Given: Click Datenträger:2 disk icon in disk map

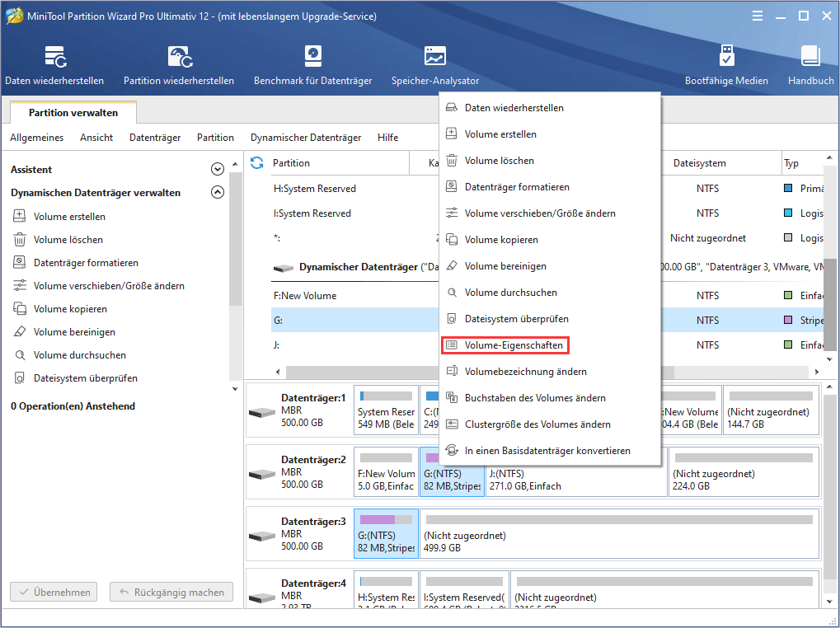Looking at the screenshot, I should click(262, 474).
